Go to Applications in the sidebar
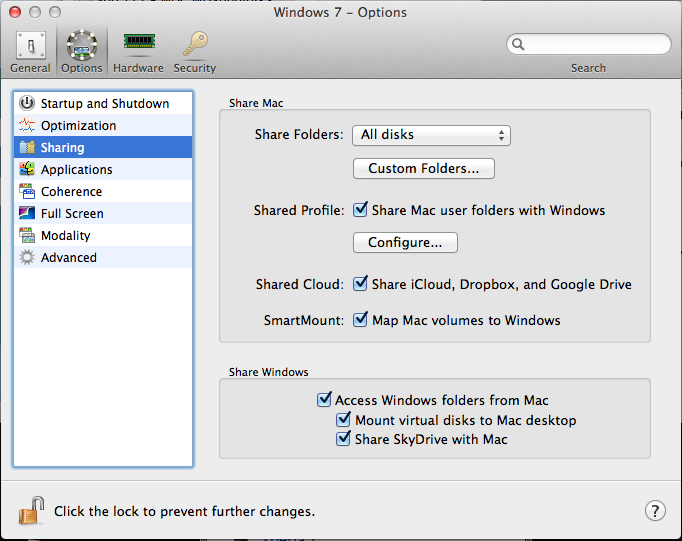The image size is (682, 541). 103,169
